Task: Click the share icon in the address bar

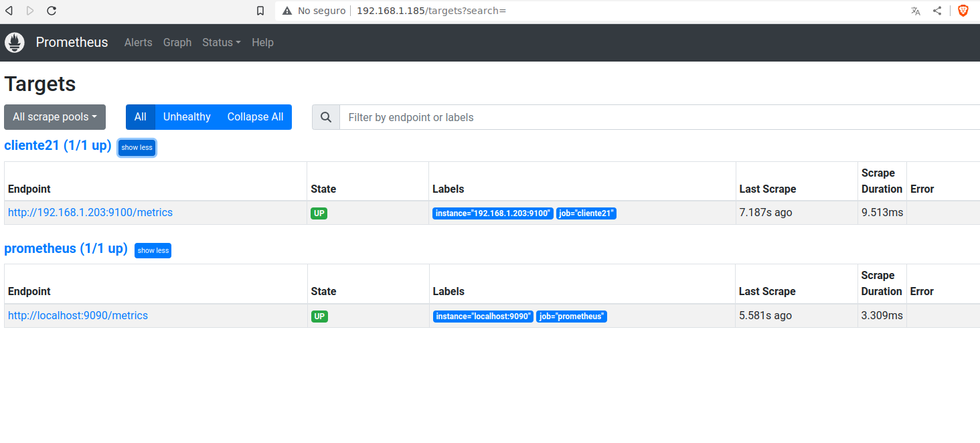Action: point(937,11)
